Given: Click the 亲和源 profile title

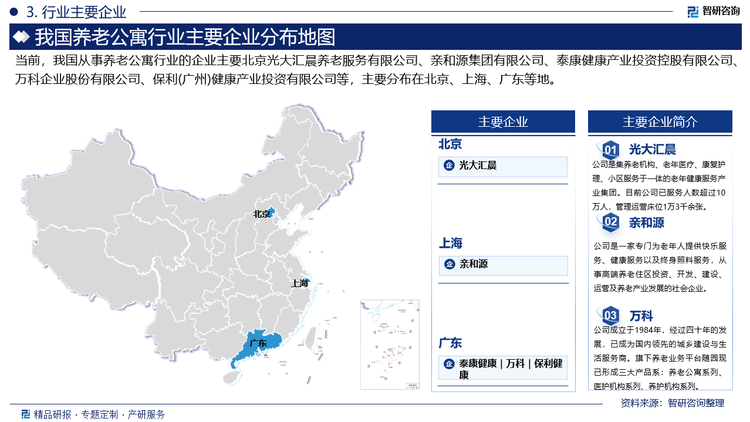Looking at the screenshot, I should 646,222.
